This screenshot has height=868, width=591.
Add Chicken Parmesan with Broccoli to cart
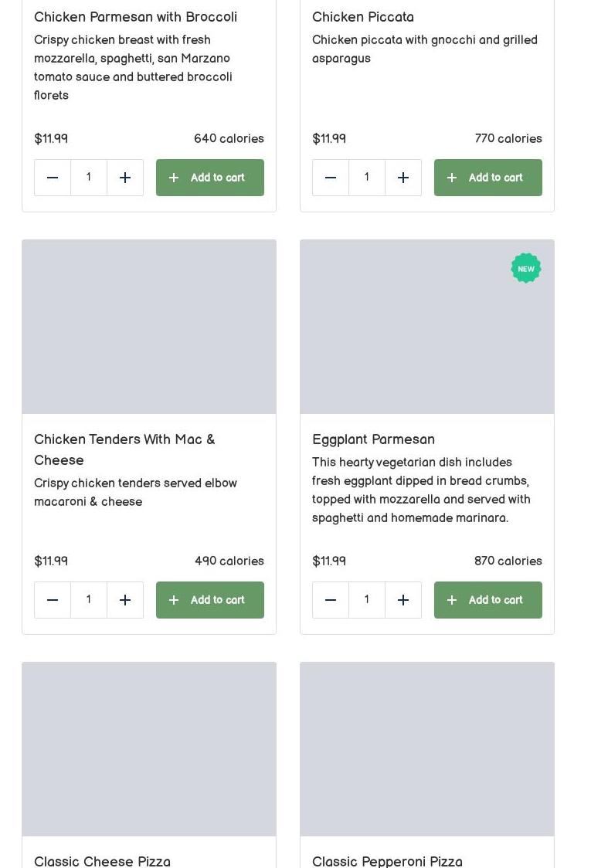pyautogui.click(x=210, y=178)
